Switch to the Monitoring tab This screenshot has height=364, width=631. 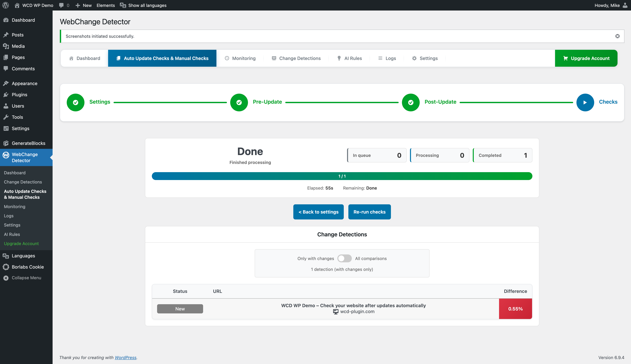(240, 58)
